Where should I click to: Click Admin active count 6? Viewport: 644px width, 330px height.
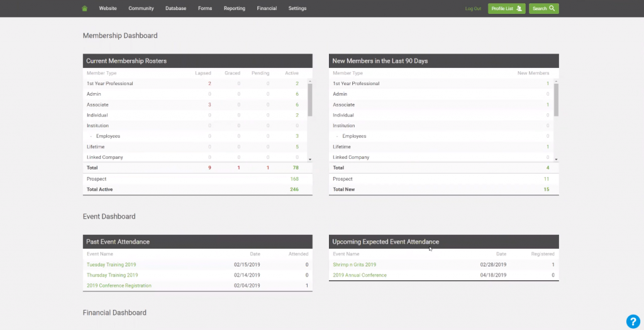tap(297, 94)
